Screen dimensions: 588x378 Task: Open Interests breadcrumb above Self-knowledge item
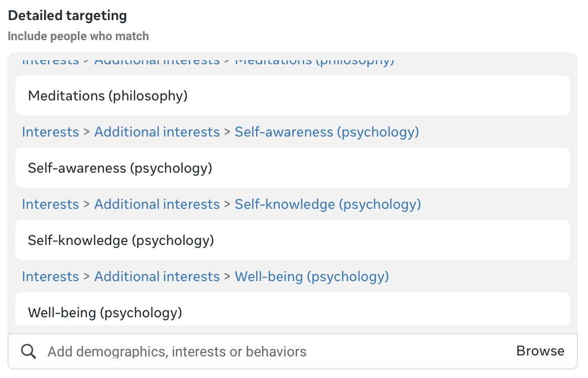[x=50, y=204]
